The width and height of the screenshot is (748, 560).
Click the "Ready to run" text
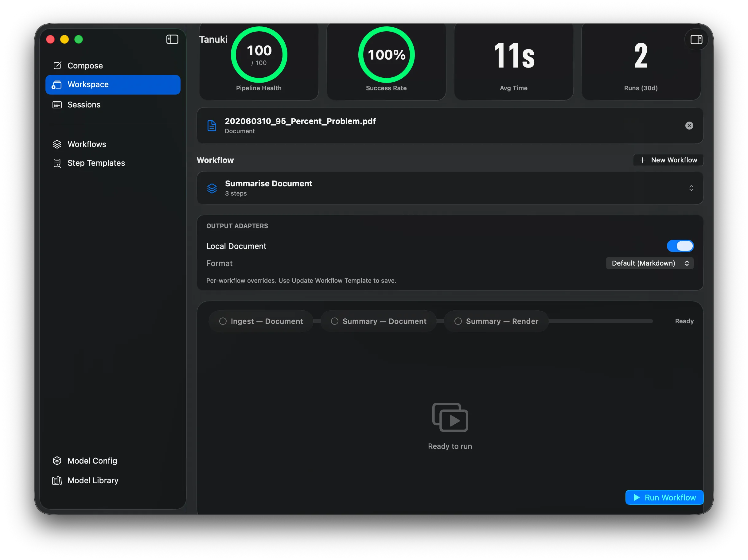click(450, 446)
